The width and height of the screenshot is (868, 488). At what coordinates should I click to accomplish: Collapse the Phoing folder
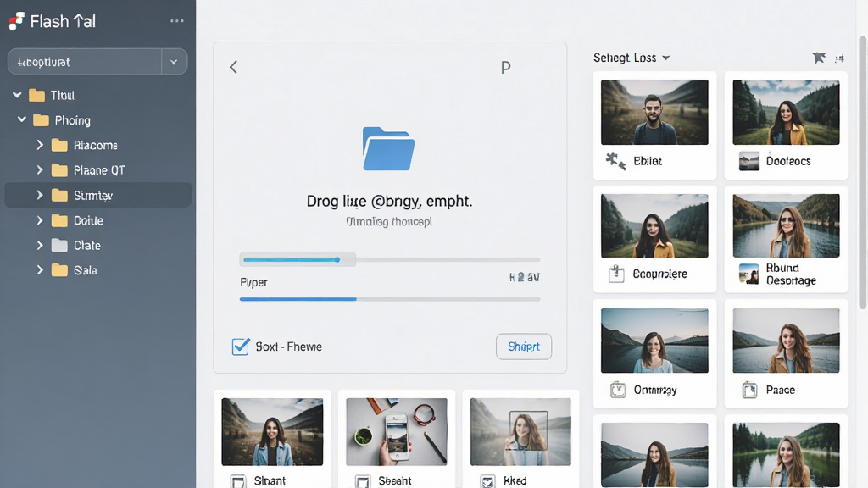click(x=21, y=119)
